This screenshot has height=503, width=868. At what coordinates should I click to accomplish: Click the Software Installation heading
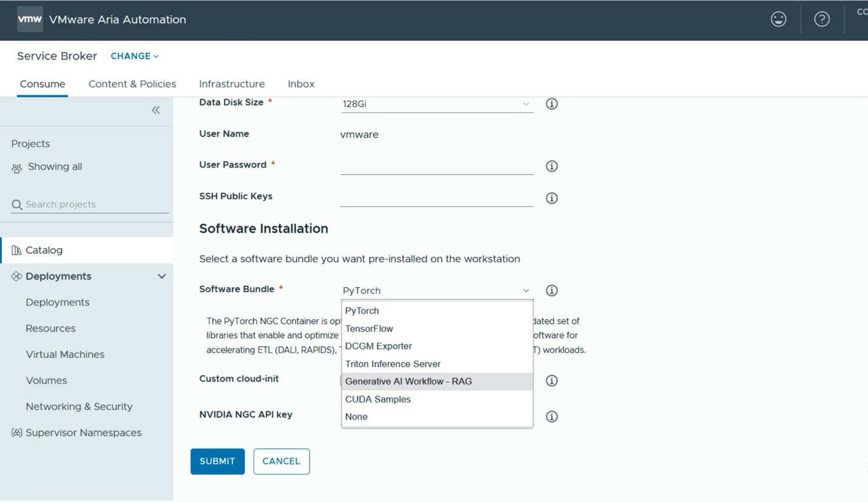click(263, 228)
